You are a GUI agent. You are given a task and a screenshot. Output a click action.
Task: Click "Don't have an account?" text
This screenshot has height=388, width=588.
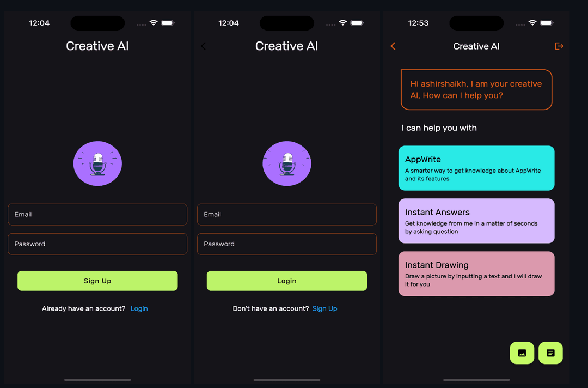(271, 308)
